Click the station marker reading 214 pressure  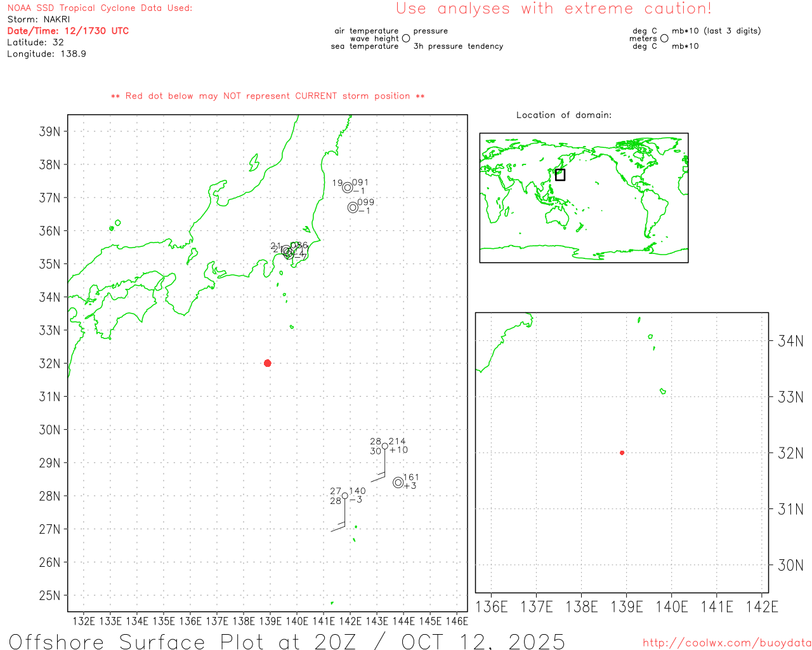[x=384, y=446]
